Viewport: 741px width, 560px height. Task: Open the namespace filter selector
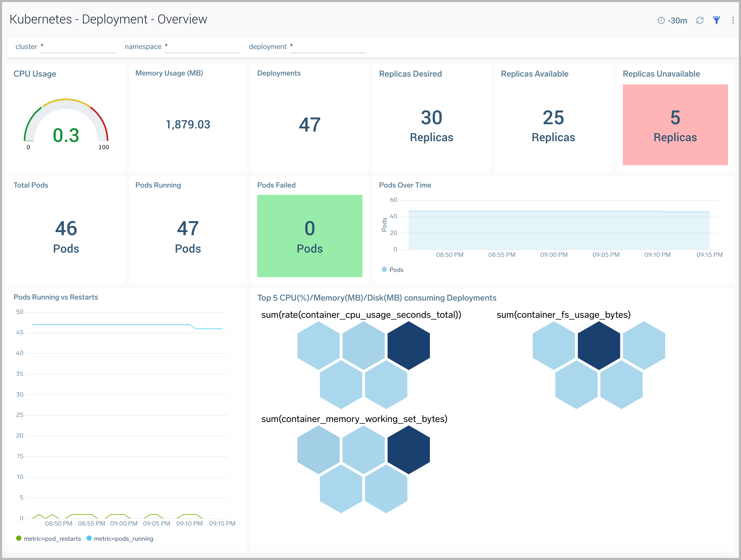[x=203, y=47]
